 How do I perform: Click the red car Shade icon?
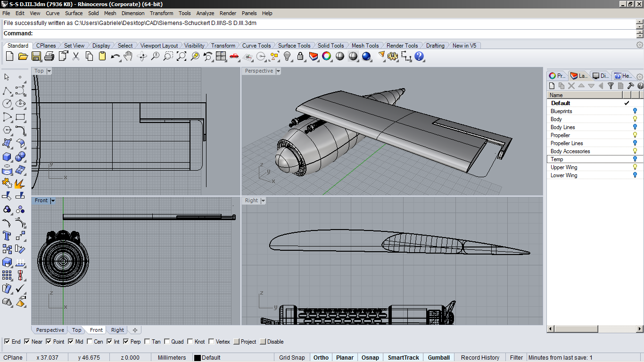(x=234, y=57)
